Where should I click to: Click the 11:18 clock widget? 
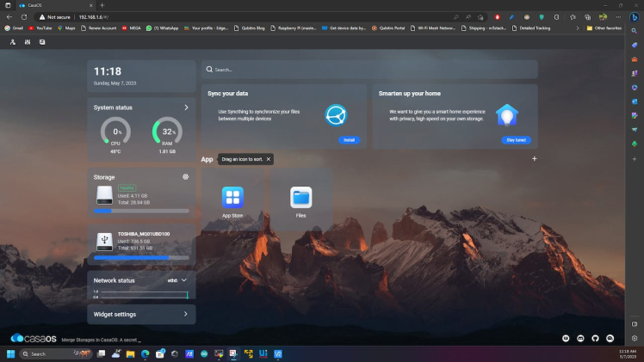point(141,77)
